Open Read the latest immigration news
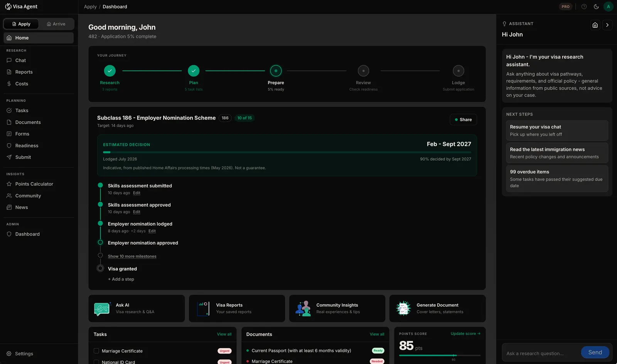617x364 pixels. pyautogui.click(x=557, y=153)
